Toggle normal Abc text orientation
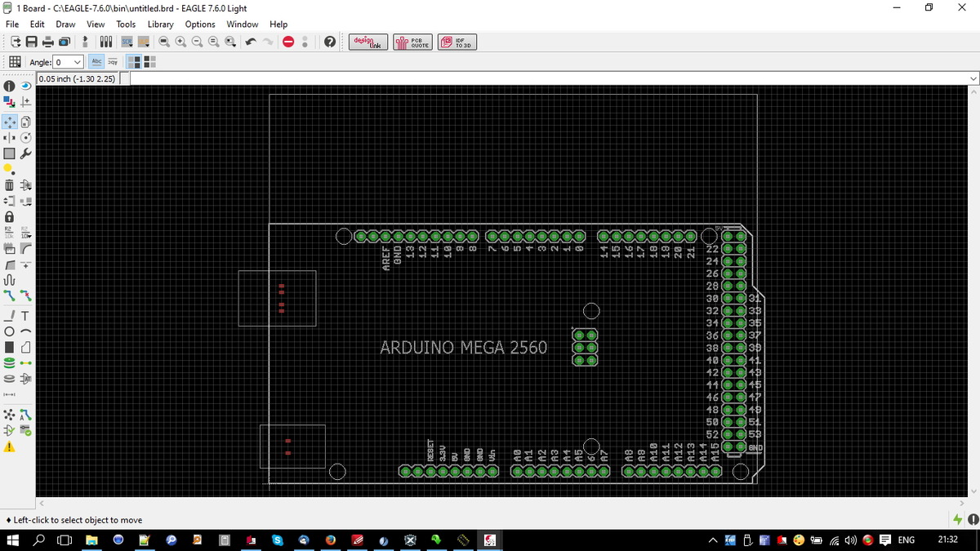980x551 pixels. coord(96,61)
